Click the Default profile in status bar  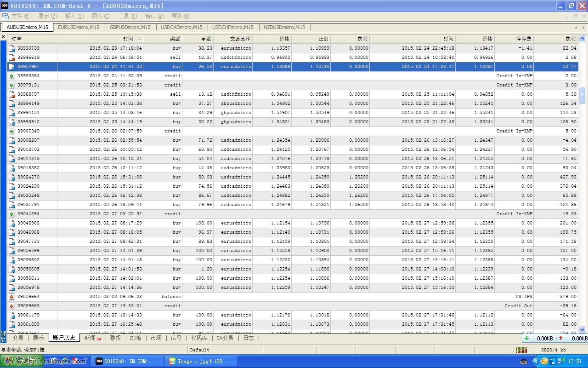point(200,350)
